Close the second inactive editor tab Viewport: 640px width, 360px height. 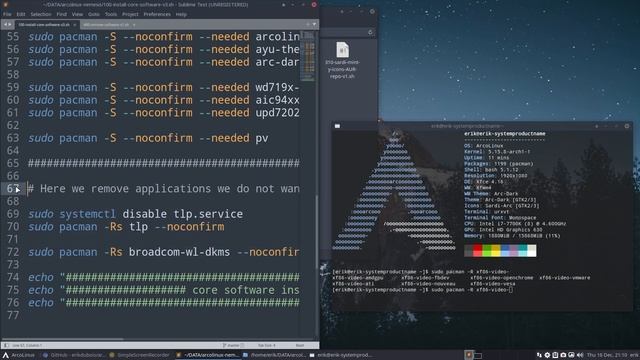click(x=134, y=25)
